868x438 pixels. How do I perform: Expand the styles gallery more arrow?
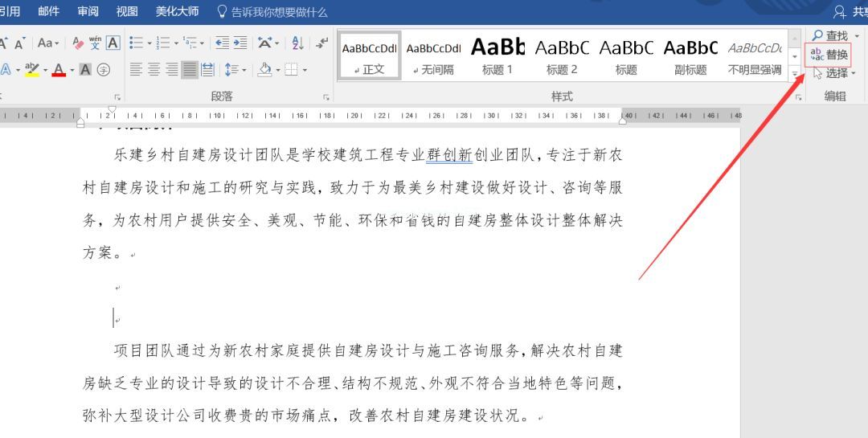pos(795,74)
